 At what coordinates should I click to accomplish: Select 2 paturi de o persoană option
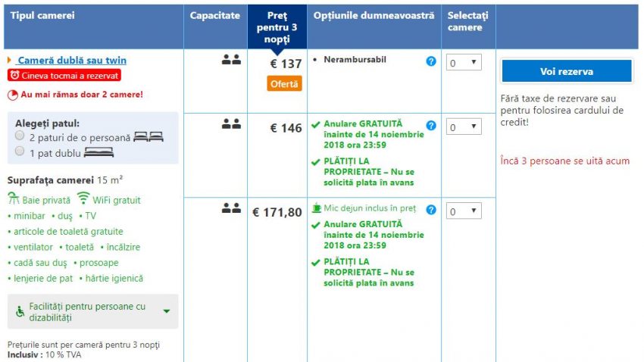pos(20,136)
